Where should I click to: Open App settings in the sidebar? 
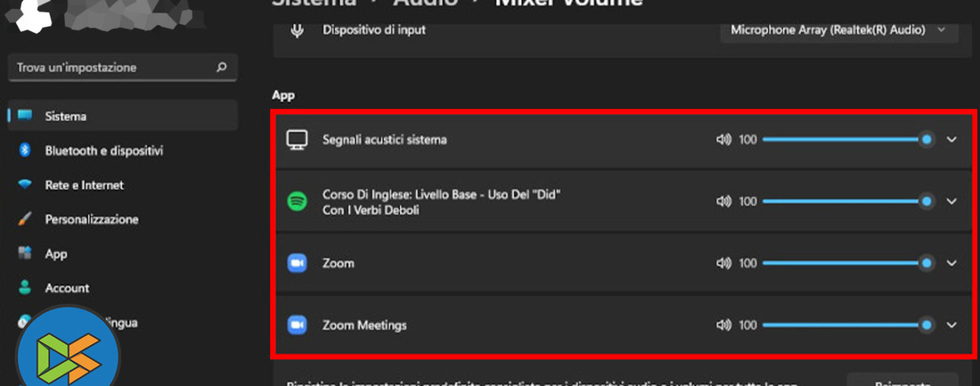coord(56,254)
